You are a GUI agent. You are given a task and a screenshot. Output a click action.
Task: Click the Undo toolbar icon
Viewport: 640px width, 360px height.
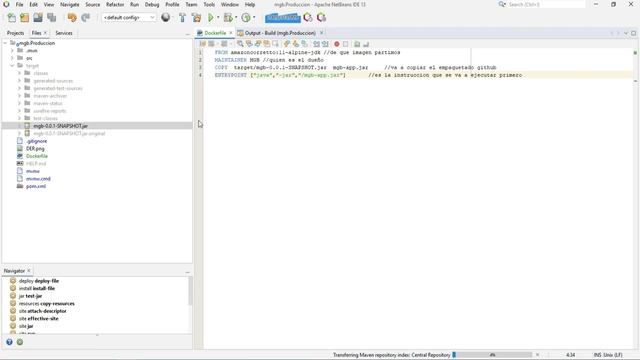(x=72, y=18)
